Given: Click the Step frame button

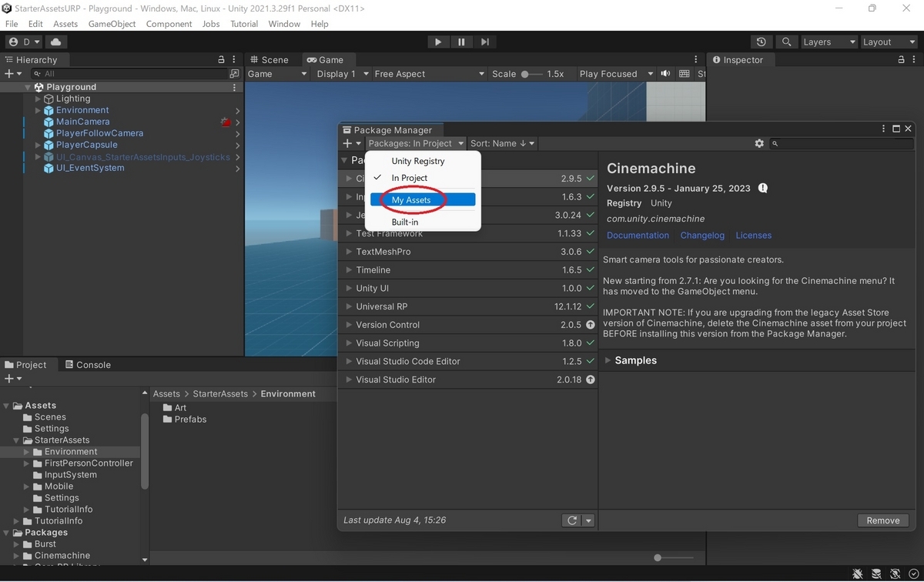Looking at the screenshot, I should click(x=484, y=42).
